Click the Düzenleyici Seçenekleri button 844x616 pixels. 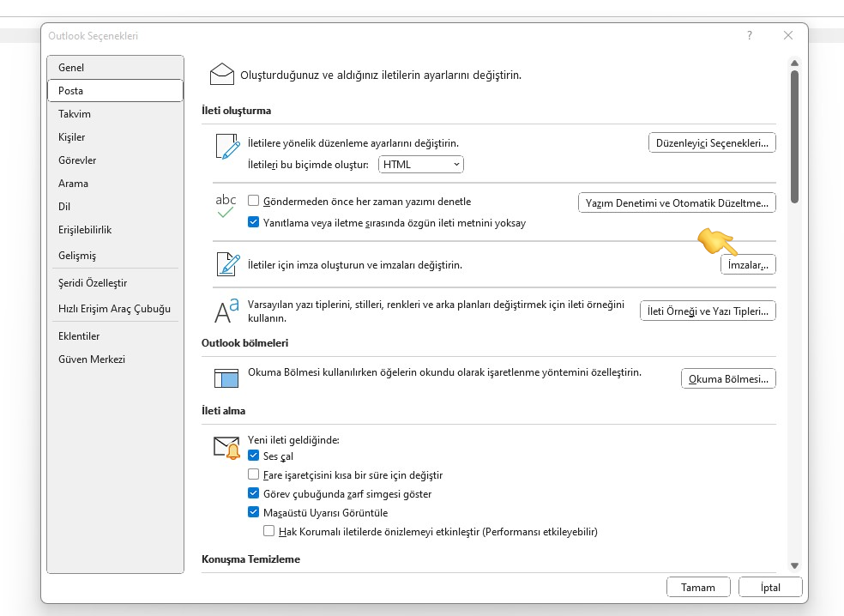coord(713,142)
